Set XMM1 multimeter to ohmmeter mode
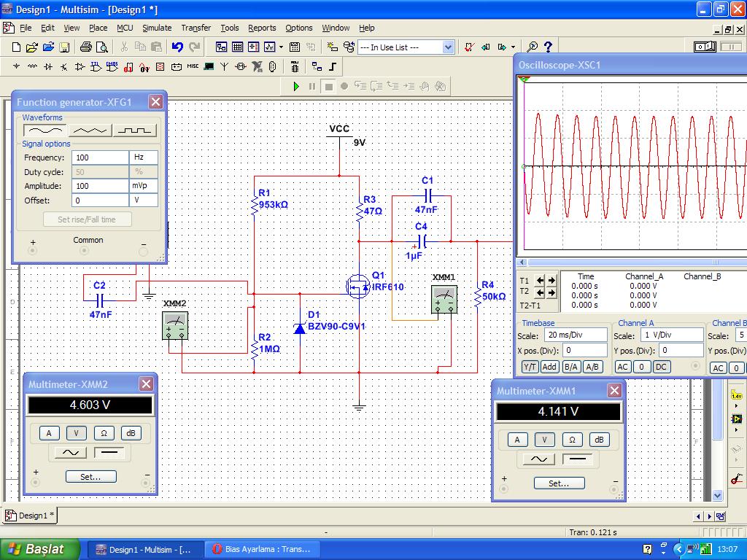Image resolution: width=747 pixels, height=560 pixels. pyautogui.click(x=572, y=439)
